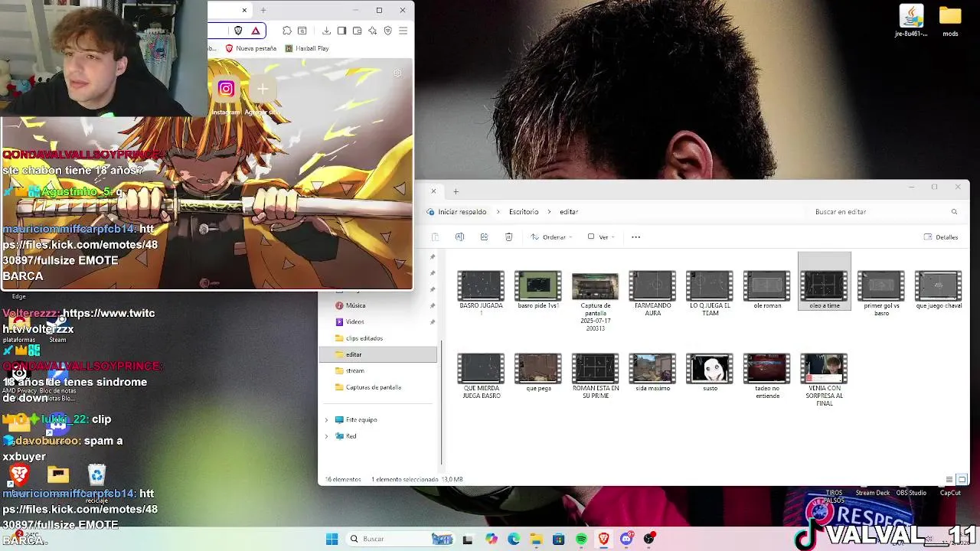Screen dimensions: 980x551
Task: Select ROMAN ESTA EN SU PRIME video
Action: [x=595, y=376]
